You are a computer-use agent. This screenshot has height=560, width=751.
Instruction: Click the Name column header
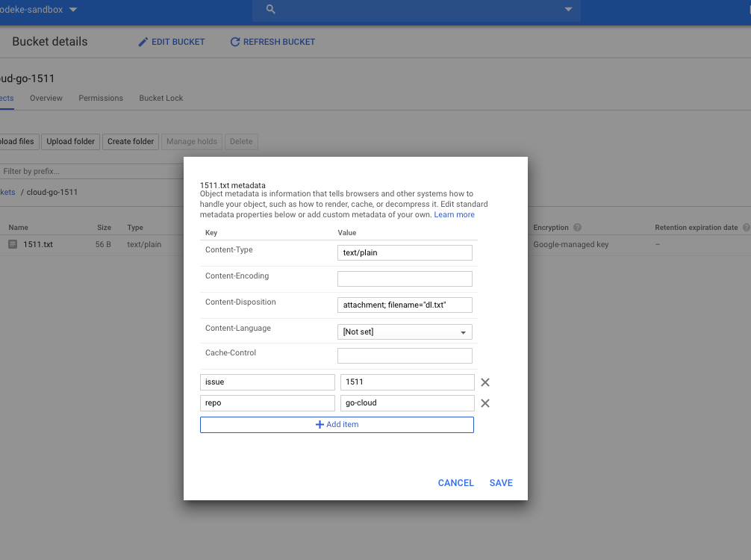coord(18,228)
